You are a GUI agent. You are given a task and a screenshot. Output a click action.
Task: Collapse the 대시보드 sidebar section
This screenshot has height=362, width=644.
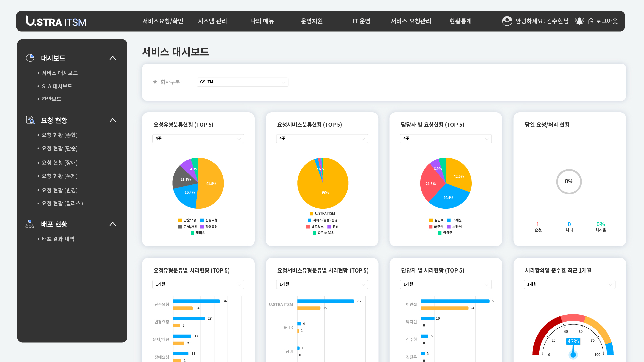click(113, 58)
